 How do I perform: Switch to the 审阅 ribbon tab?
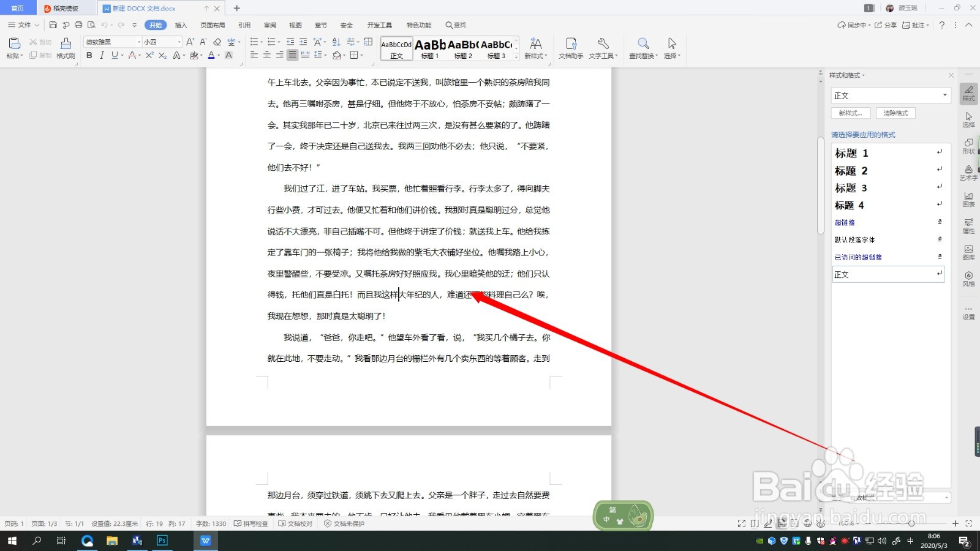270,25
